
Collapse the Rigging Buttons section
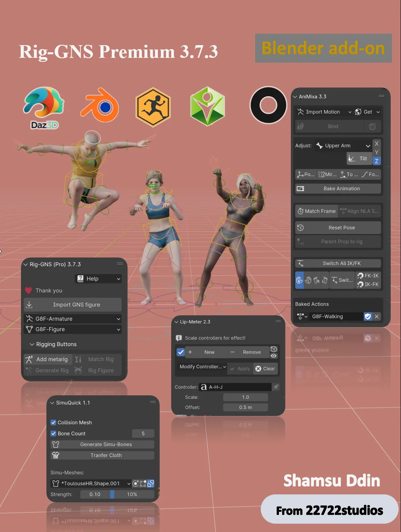pyautogui.click(x=32, y=344)
